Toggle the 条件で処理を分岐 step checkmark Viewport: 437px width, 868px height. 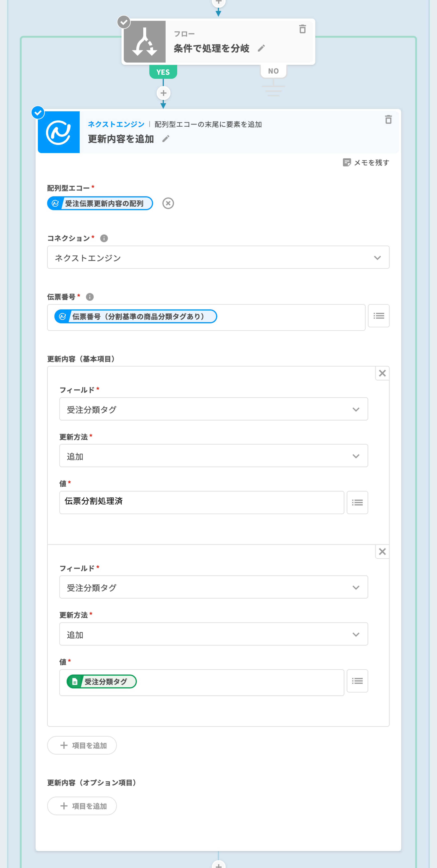pos(124,22)
